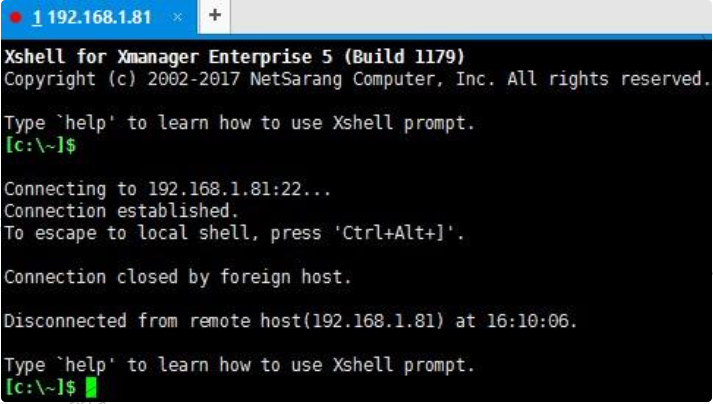Click the Copyright 2002-2017 line
This screenshot has width=713, height=404.
click(x=357, y=79)
